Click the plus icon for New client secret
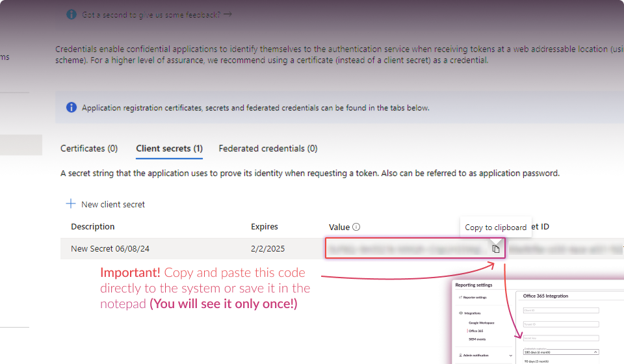 tap(71, 204)
